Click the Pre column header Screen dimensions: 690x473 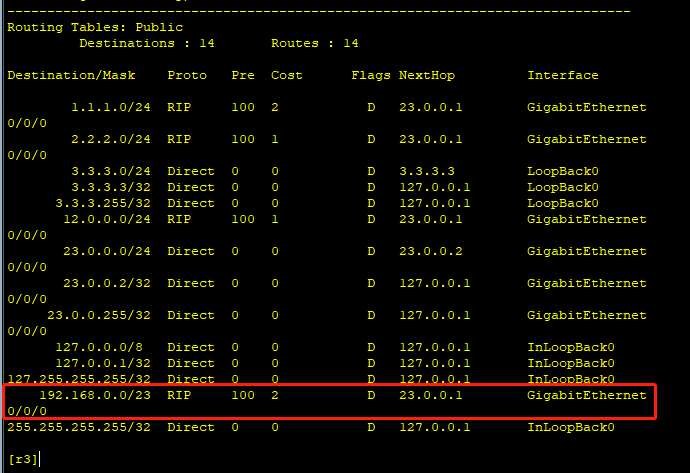point(243,75)
